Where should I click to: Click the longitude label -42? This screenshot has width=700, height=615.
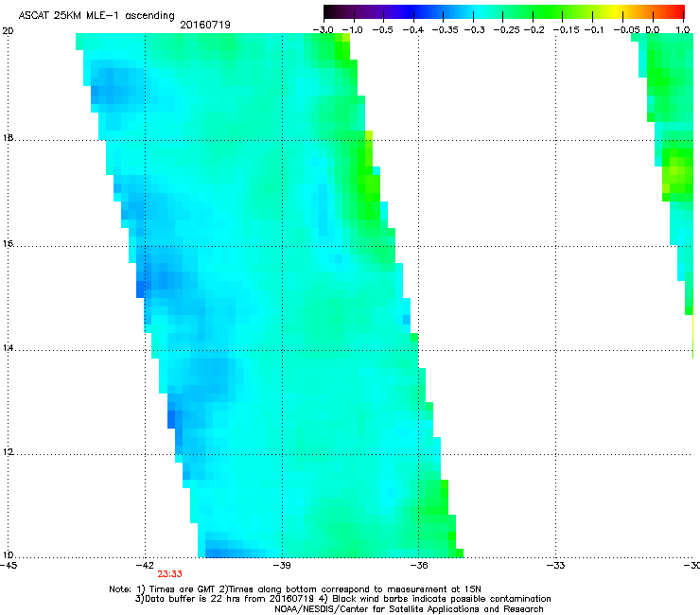[145, 566]
